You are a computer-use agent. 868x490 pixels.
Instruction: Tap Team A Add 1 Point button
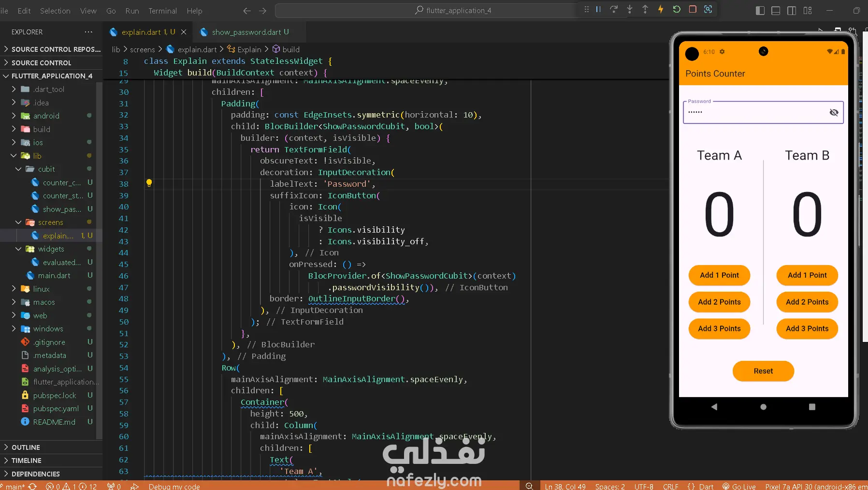[719, 275]
